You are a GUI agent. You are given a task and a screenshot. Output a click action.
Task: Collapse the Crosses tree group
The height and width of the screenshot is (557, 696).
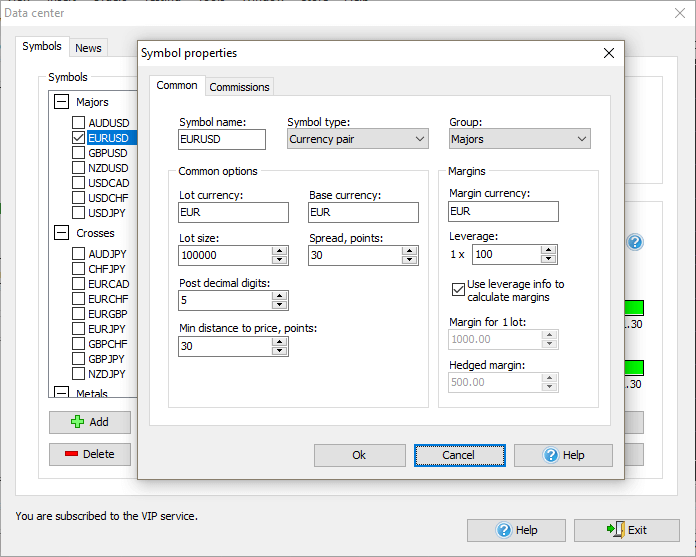coord(62,233)
